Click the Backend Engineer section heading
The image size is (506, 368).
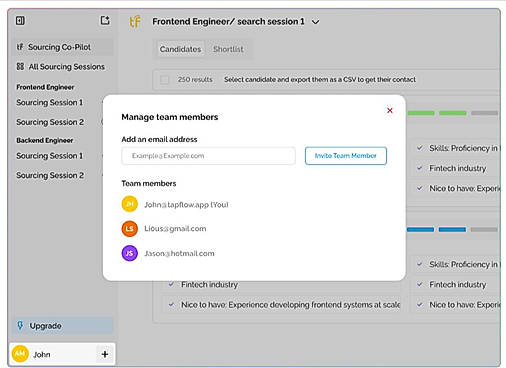point(45,140)
